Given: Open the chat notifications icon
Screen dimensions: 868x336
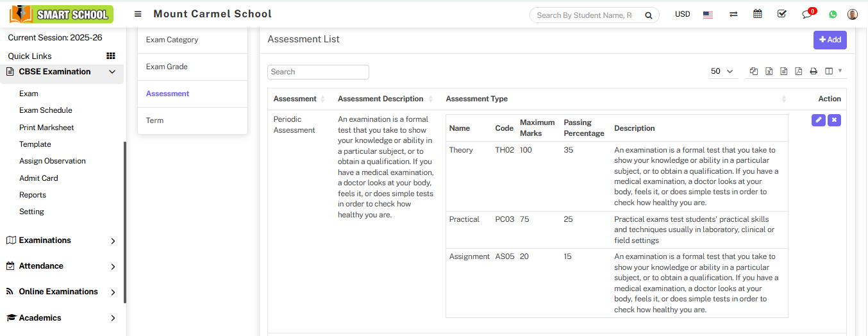Looking at the screenshot, I should (807, 14).
